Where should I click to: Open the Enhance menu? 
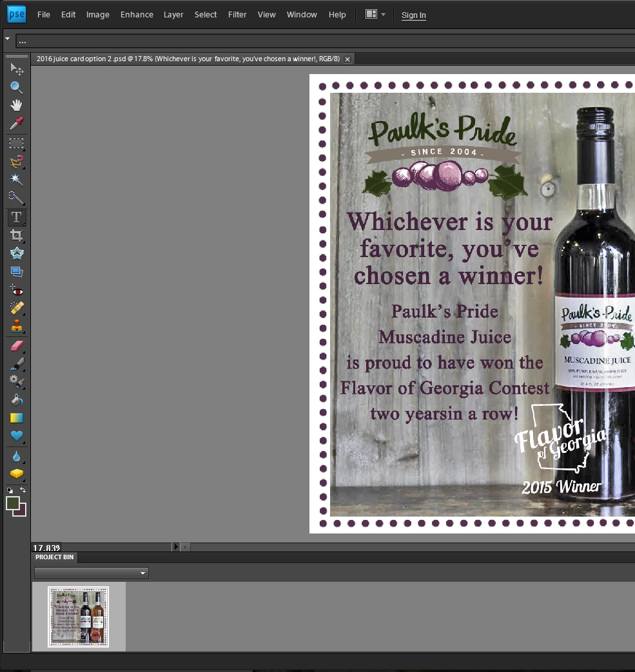(137, 15)
